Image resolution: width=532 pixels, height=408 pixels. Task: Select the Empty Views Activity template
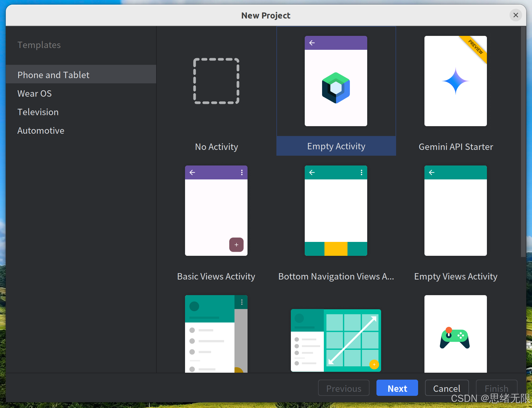pyautogui.click(x=455, y=276)
